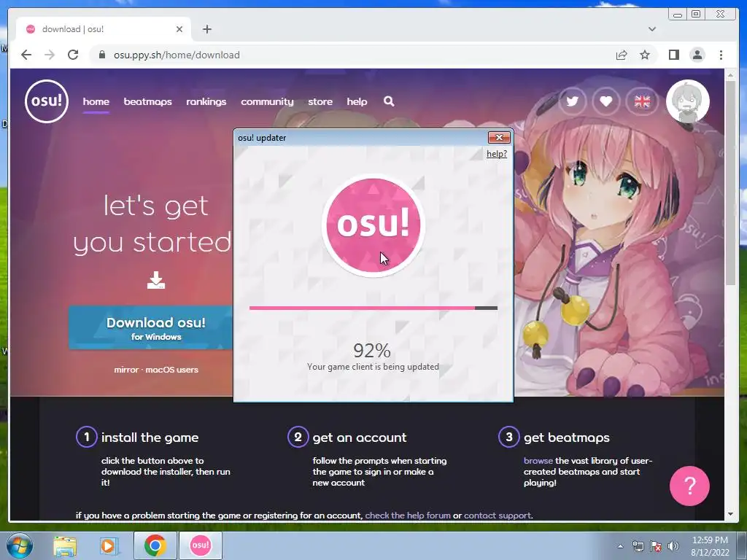Click the 'get an account' heading
Viewport: 747px width, 560px height.
point(360,437)
